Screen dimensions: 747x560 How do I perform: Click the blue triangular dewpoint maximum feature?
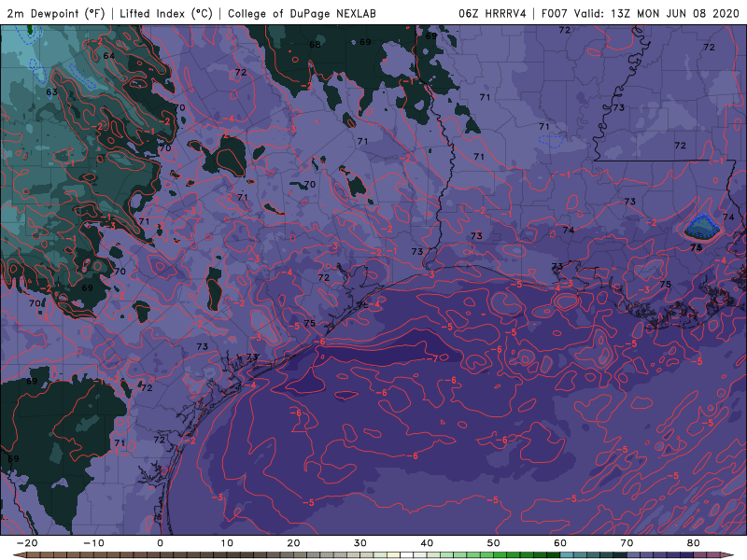pyautogui.click(x=701, y=227)
